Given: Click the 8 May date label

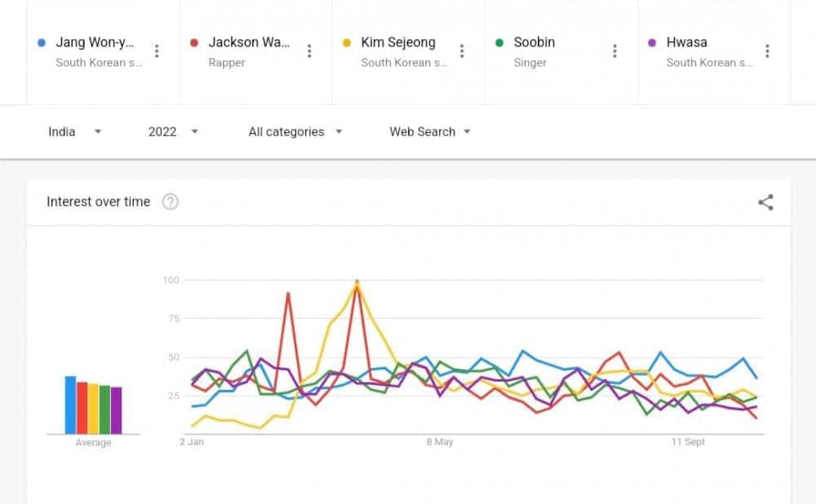Looking at the screenshot, I should 439,442.
